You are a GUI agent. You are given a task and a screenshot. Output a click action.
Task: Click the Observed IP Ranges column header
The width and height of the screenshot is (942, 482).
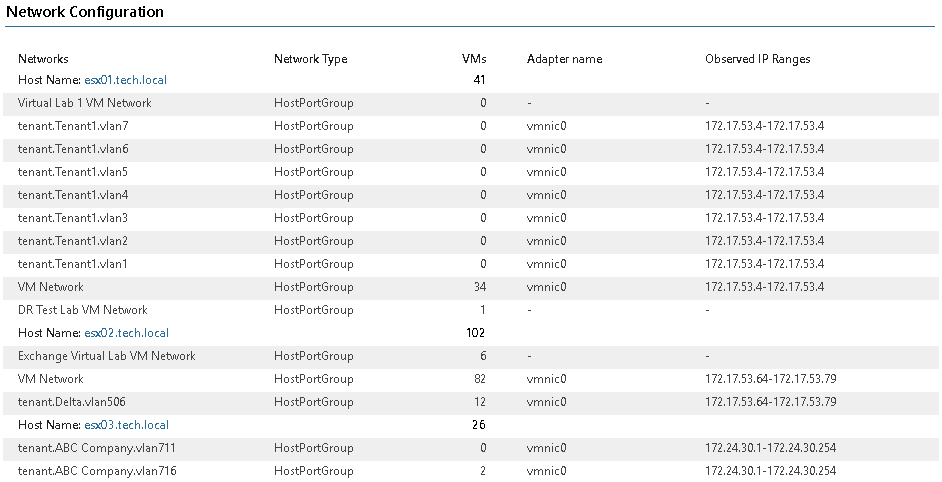pyautogui.click(x=758, y=59)
